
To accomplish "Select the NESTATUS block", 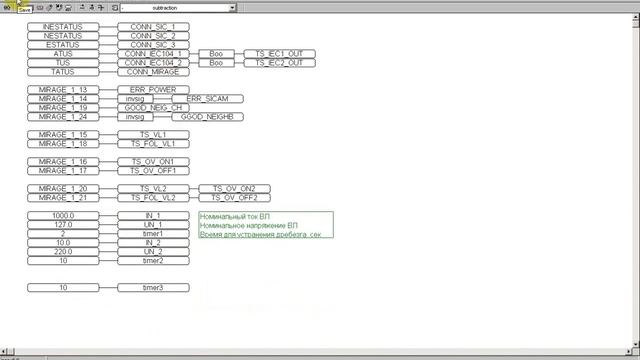I will click(x=63, y=36).
